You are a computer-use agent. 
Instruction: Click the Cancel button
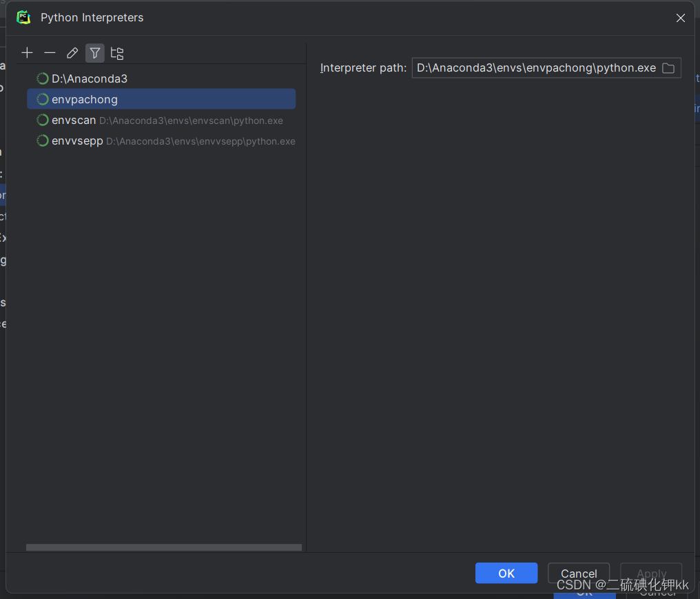(x=578, y=573)
